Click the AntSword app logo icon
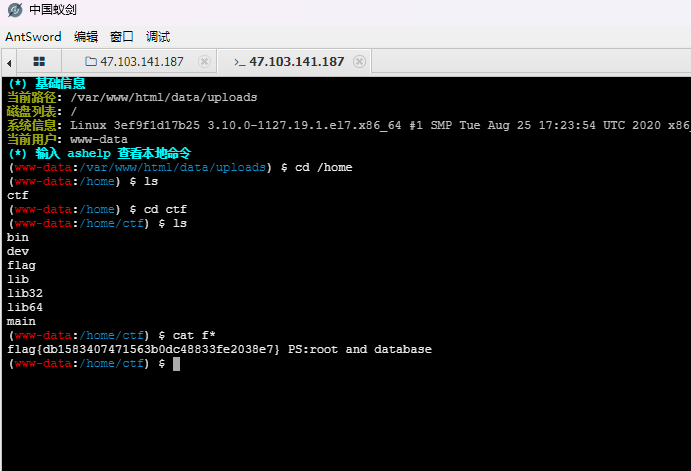The image size is (691, 471). (15, 10)
